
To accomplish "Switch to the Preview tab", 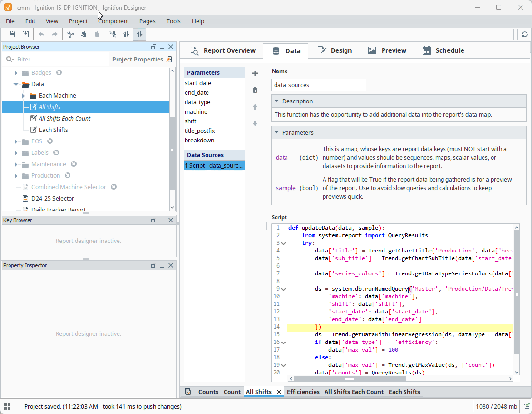I will [387, 50].
